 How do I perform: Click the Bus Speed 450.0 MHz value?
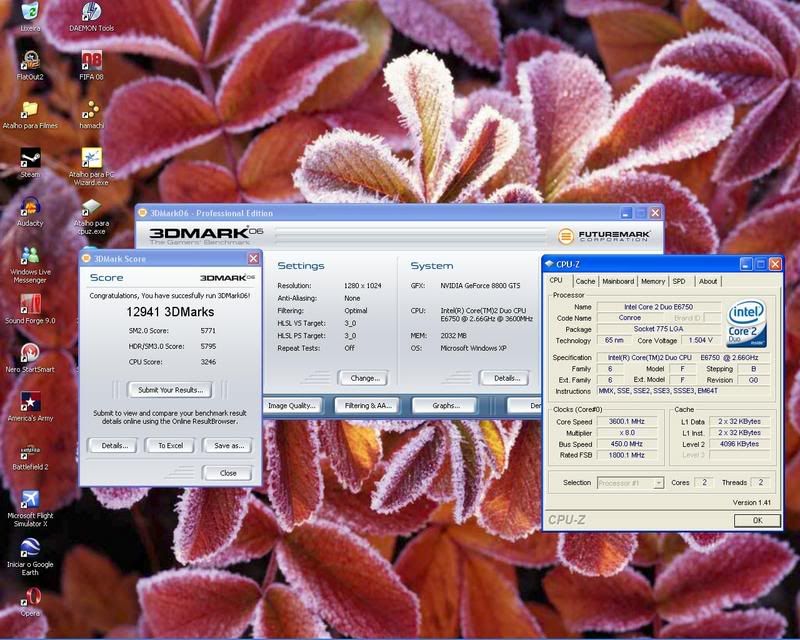tap(627, 444)
